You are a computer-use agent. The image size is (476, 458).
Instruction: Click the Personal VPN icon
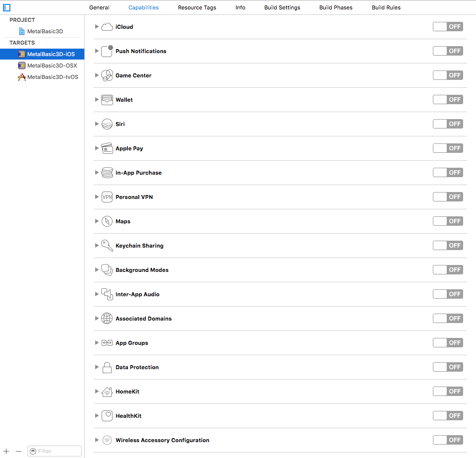[x=107, y=196]
